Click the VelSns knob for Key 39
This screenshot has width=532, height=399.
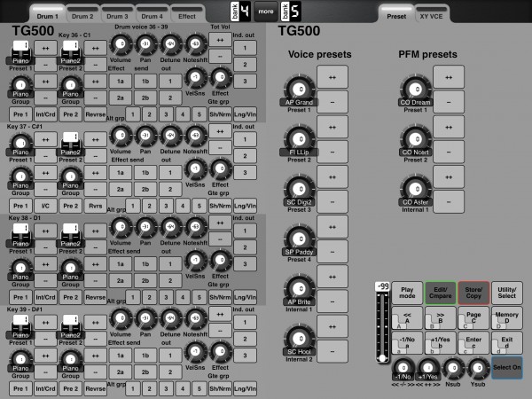[195, 352]
